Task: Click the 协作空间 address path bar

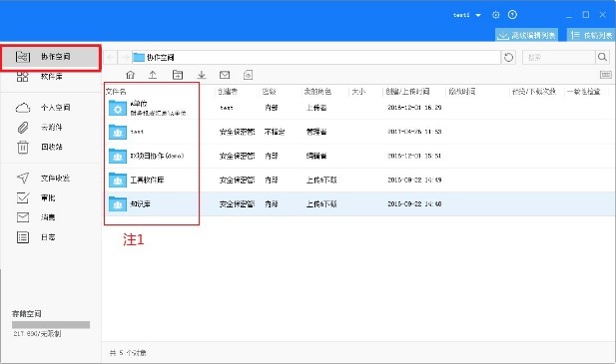Action: point(316,57)
